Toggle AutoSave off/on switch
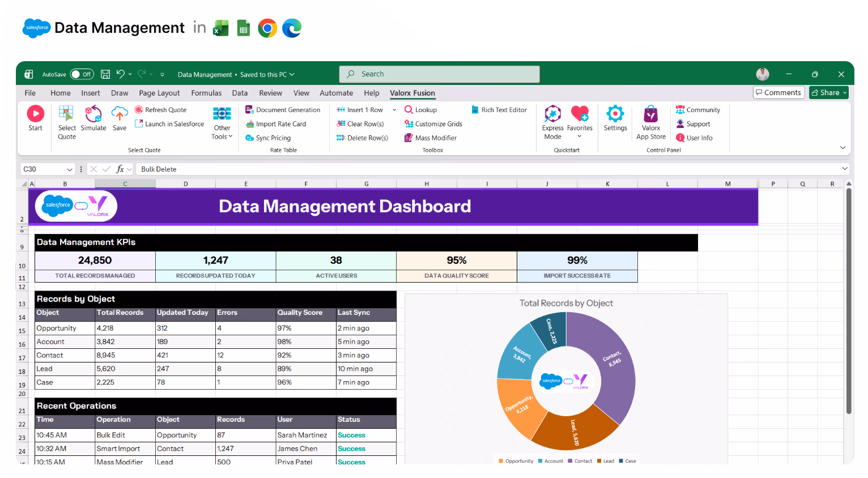Screen dimensions: 868x478 (x=82, y=74)
